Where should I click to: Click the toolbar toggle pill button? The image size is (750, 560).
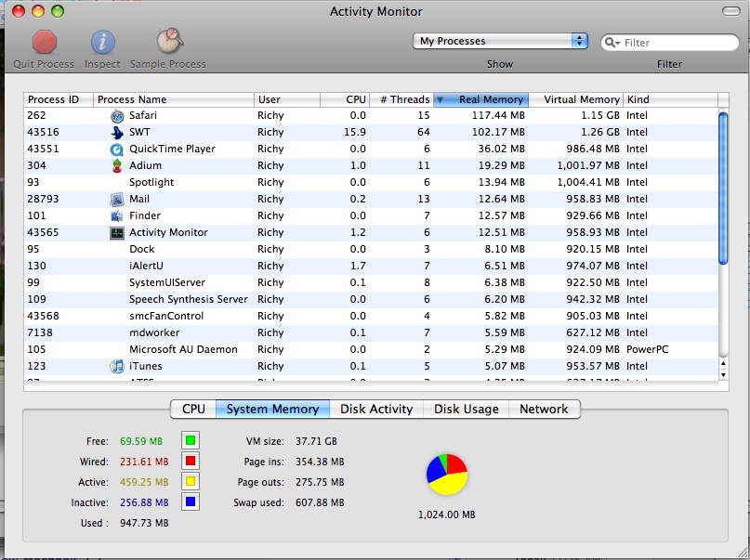(x=730, y=11)
